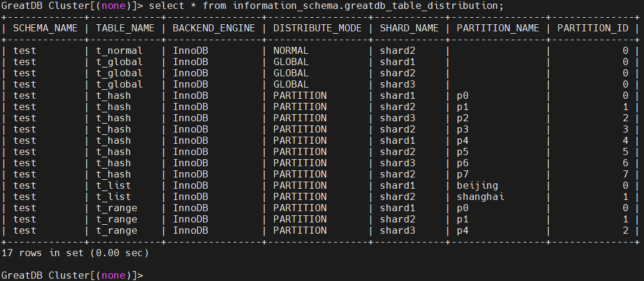Click shard1 in the t_range p0 row
The image size is (644, 281).
point(398,208)
